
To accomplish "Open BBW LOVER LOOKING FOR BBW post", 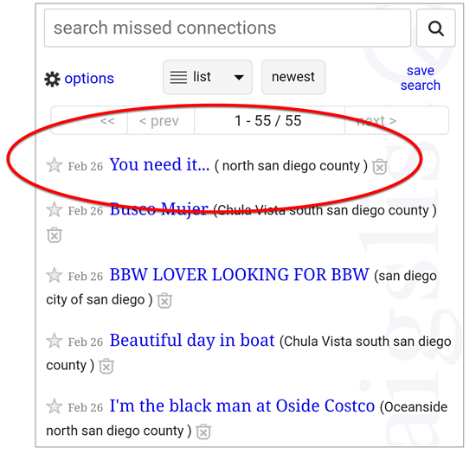I will click(x=239, y=275).
